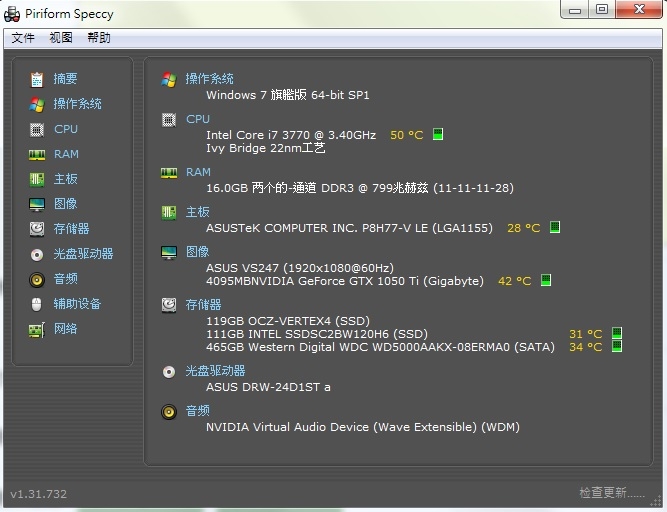Open the 图像 heading link in summary

(x=197, y=252)
